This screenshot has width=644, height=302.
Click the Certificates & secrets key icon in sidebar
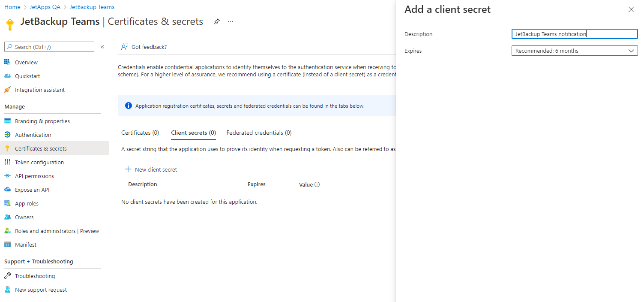[7, 148]
